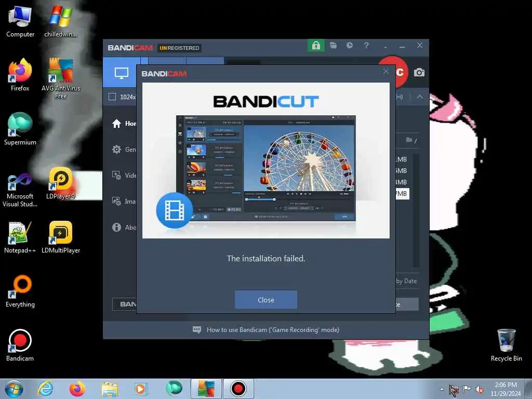
Task: Open About info in Bandicam sidebar
Action: click(124, 228)
